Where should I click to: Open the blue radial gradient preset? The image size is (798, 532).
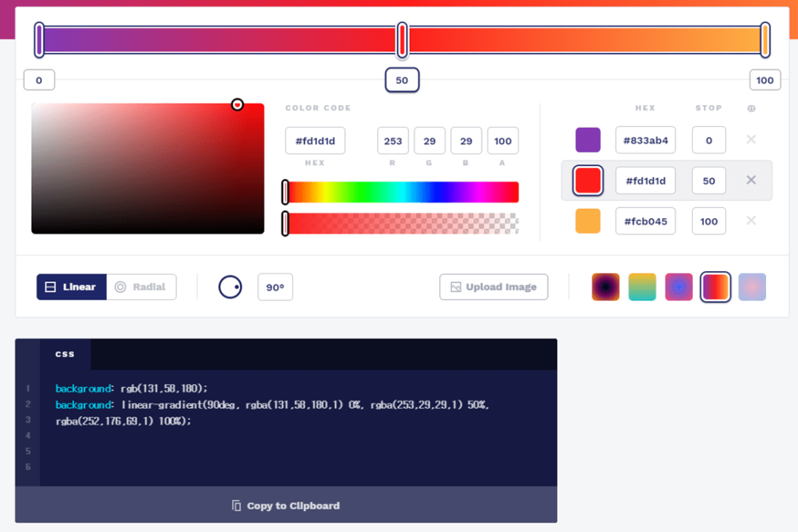(x=679, y=287)
